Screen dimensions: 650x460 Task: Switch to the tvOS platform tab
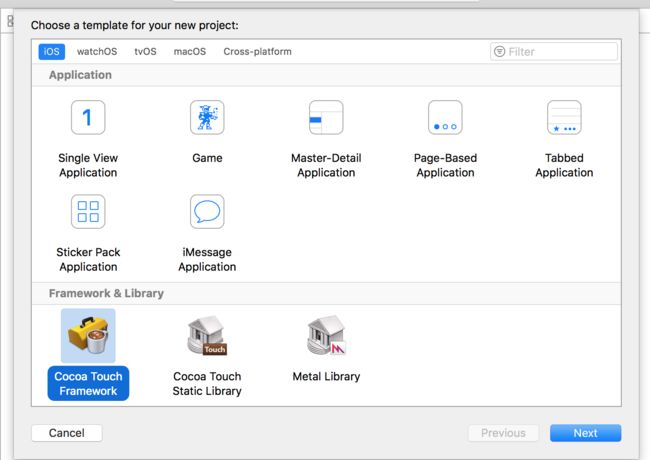pos(145,51)
